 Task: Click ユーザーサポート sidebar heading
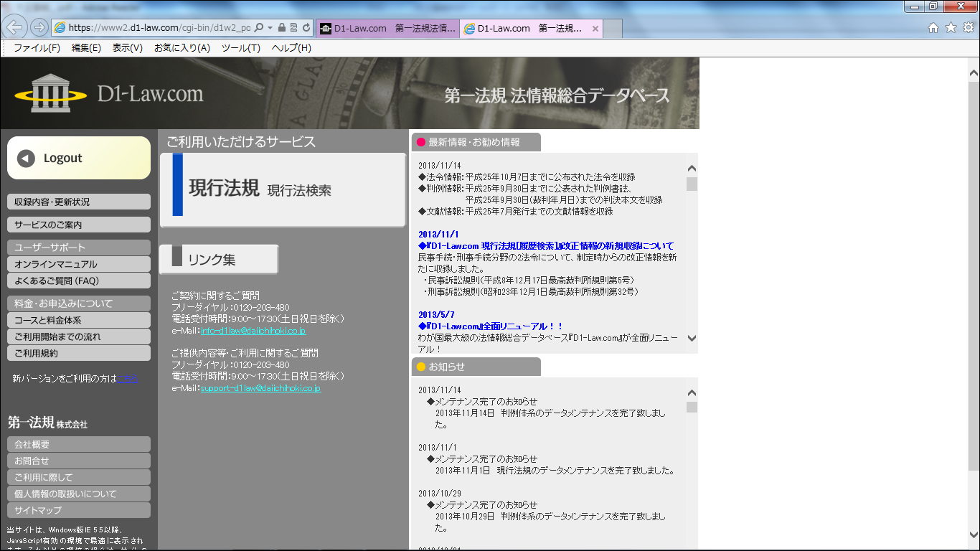coord(79,248)
